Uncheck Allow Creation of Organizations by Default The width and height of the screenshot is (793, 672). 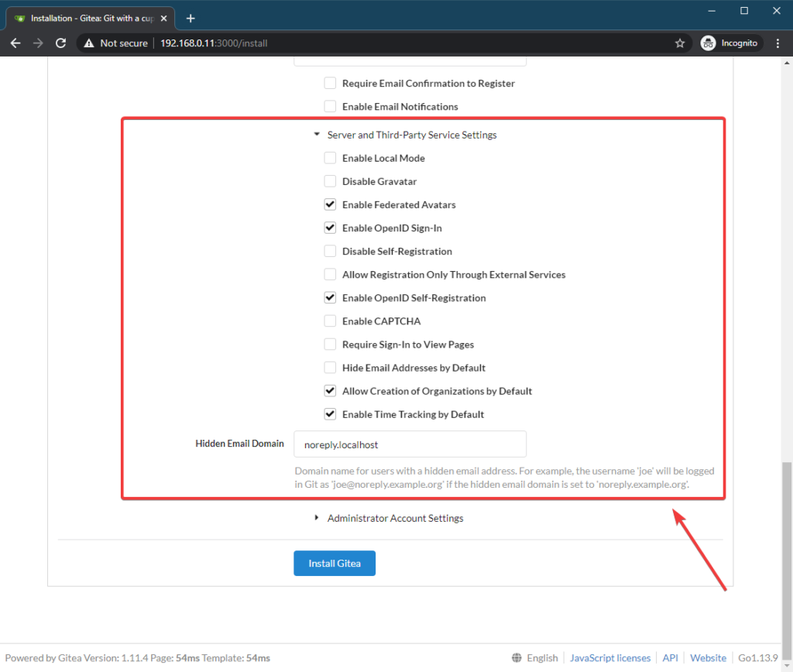[x=330, y=390]
